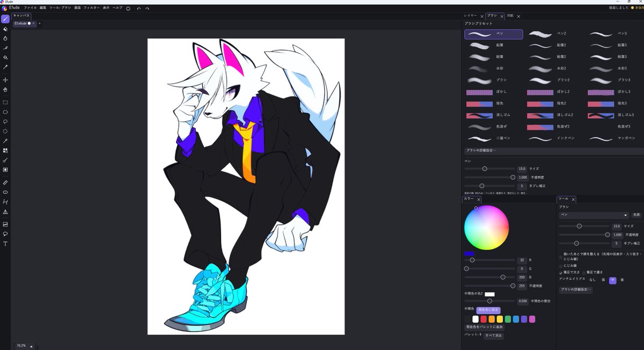Click the 名前 button beside brush dropdown
644x350 pixels.
[x=636, y=215]
